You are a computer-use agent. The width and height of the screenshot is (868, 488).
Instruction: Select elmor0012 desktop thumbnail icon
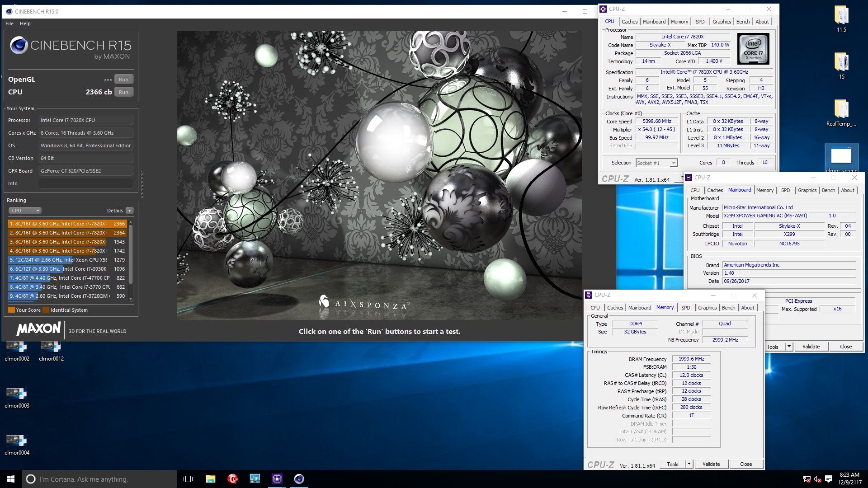(51, 347)
